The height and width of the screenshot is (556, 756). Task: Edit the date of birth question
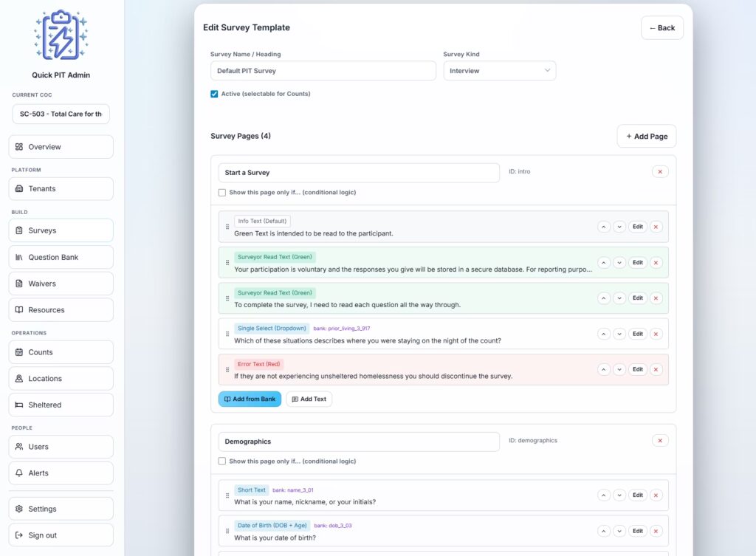coord(637,531)
